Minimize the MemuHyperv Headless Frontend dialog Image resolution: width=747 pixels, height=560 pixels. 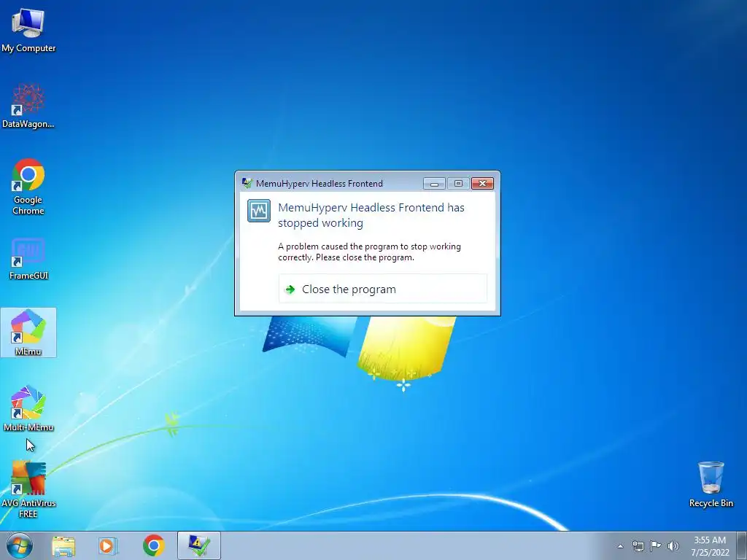coord(434,183)
